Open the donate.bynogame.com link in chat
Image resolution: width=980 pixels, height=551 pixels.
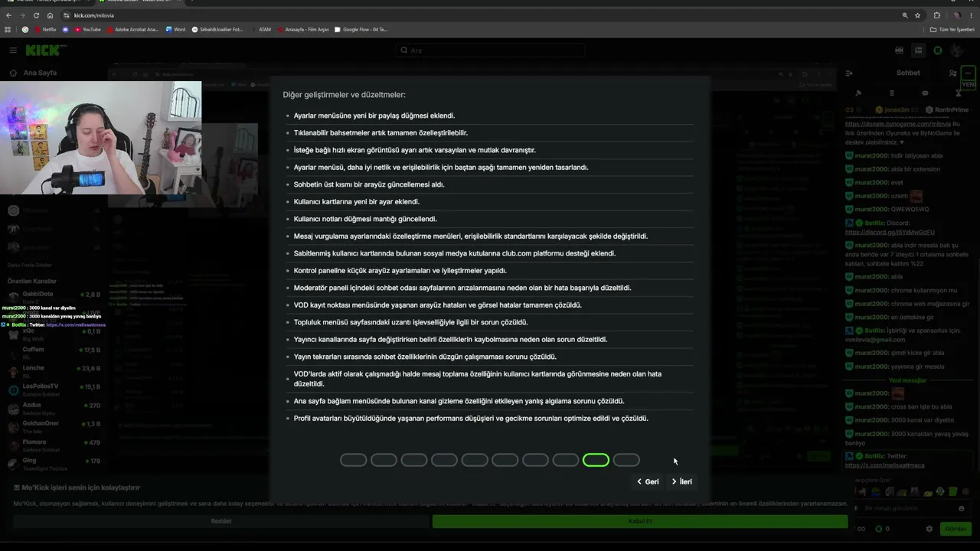[897, 123]
